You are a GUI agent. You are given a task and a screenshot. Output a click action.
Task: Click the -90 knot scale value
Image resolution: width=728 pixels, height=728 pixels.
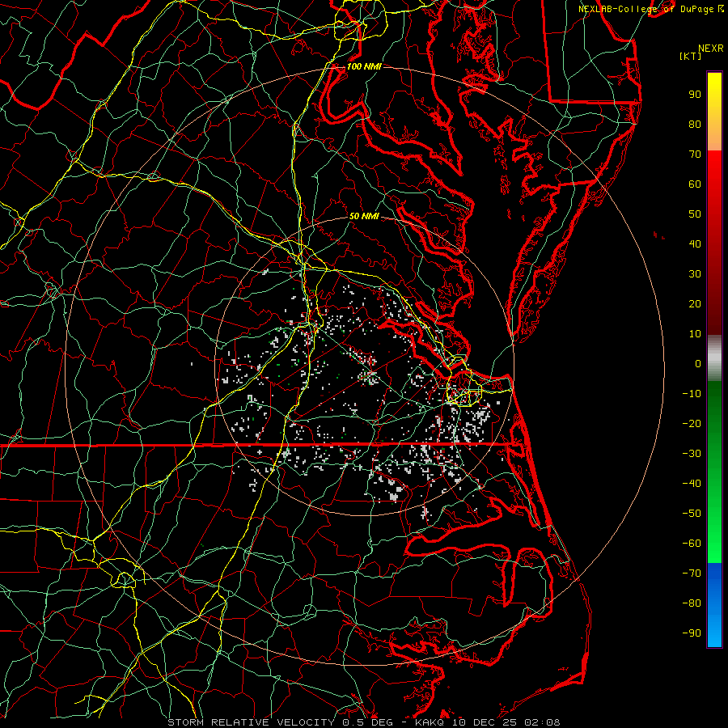tap(692, 633)
